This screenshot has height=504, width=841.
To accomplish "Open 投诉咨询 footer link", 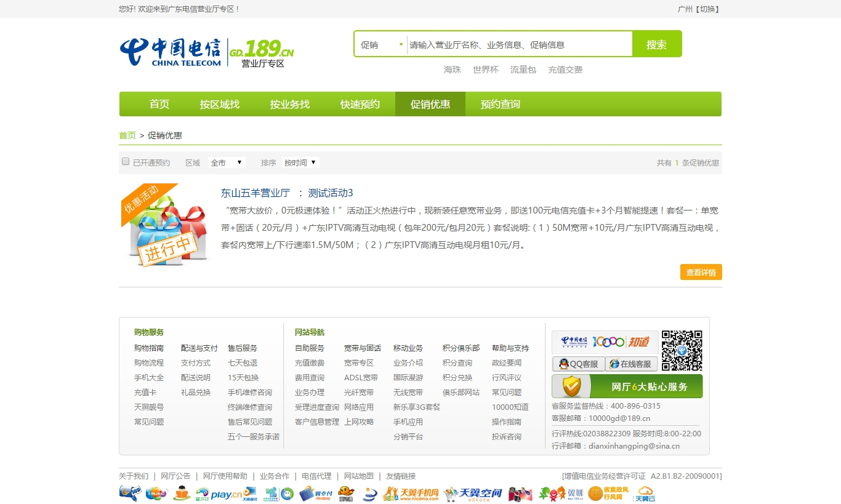I will [x=507, y=437].
